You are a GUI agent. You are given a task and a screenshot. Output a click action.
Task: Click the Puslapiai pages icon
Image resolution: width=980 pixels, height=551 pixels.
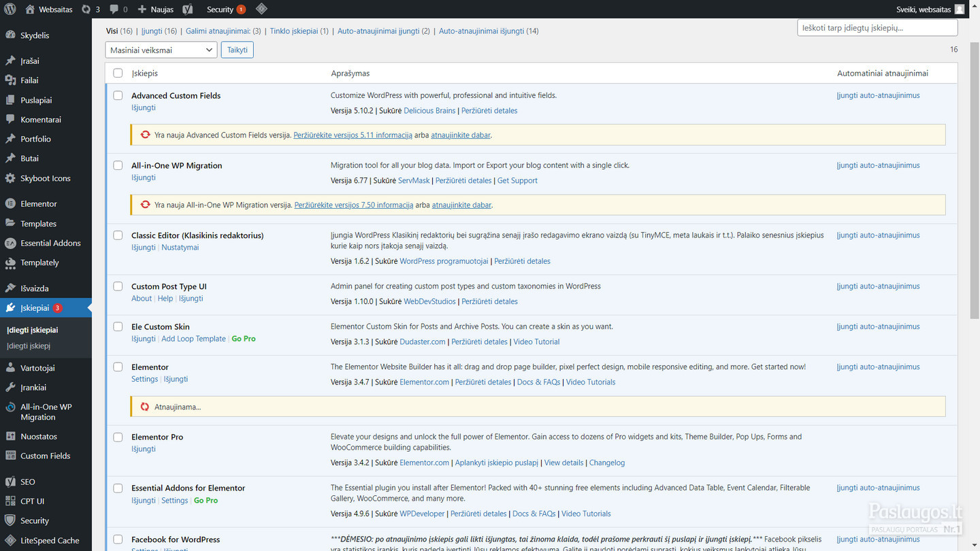coord(10,100)
